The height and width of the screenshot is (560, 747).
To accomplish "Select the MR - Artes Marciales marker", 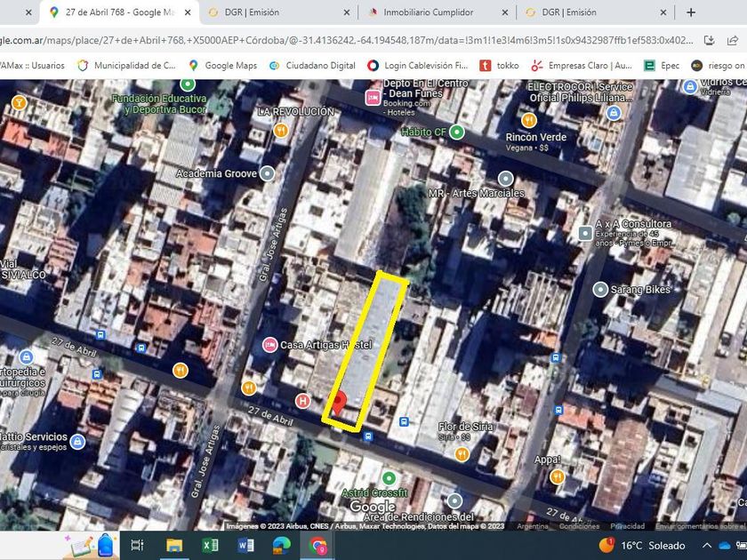I will (505, 179).
